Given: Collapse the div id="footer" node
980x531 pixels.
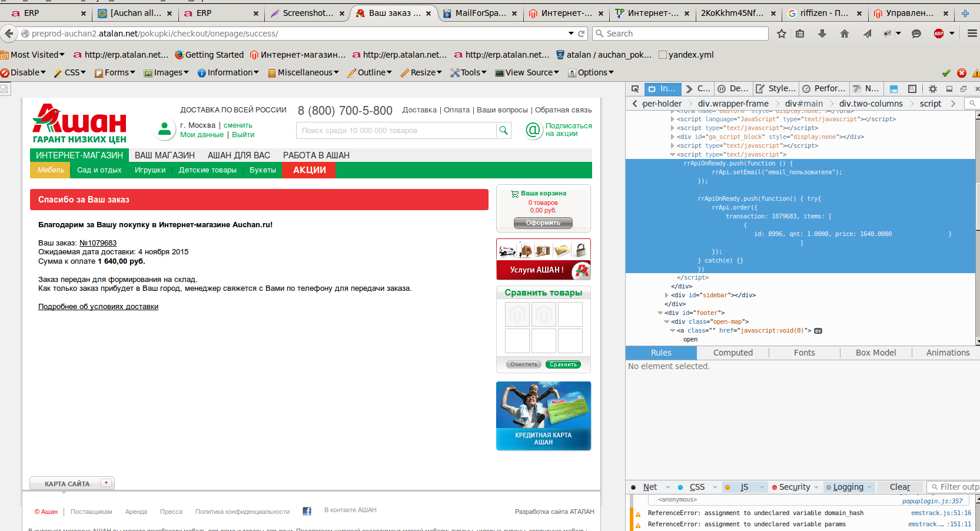Looking at the screenshot, I should (660, 313).
